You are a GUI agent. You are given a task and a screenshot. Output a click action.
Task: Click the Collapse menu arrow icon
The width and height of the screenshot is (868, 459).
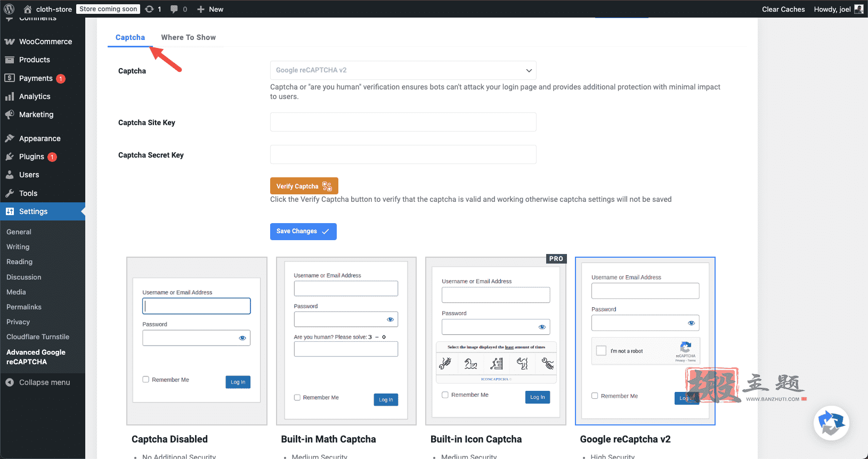pyautogui.click(x=10, y=382)
